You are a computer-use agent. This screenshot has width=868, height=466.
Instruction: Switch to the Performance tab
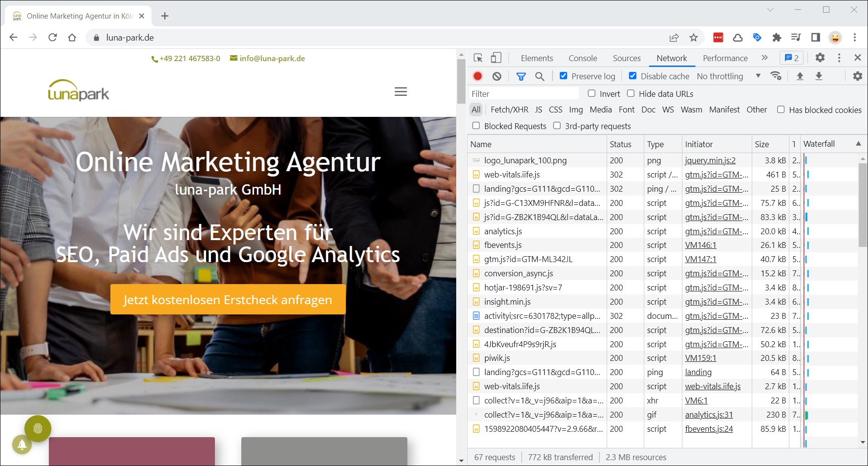[725, 58]
